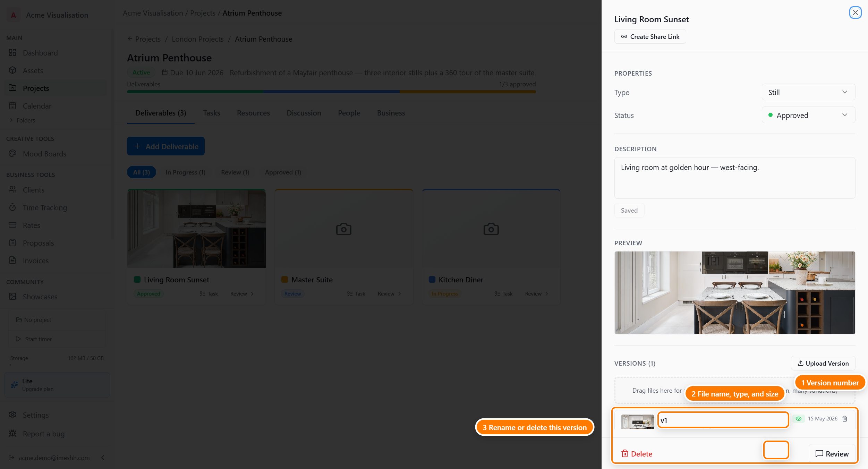This screenshot has width=868, height=469.
Task: Click the Upload Version button
Action: 823,363
